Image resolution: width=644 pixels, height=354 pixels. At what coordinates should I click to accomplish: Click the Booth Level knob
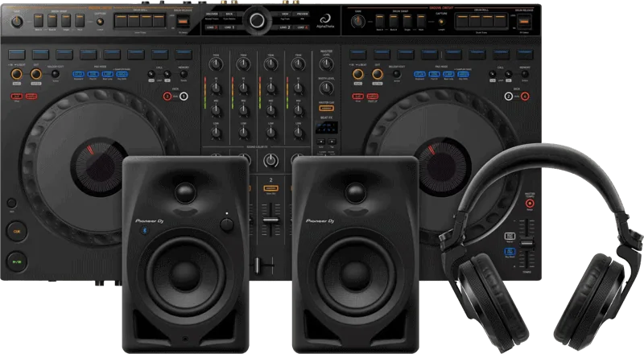pyautogui.click(x=327, y=88)
